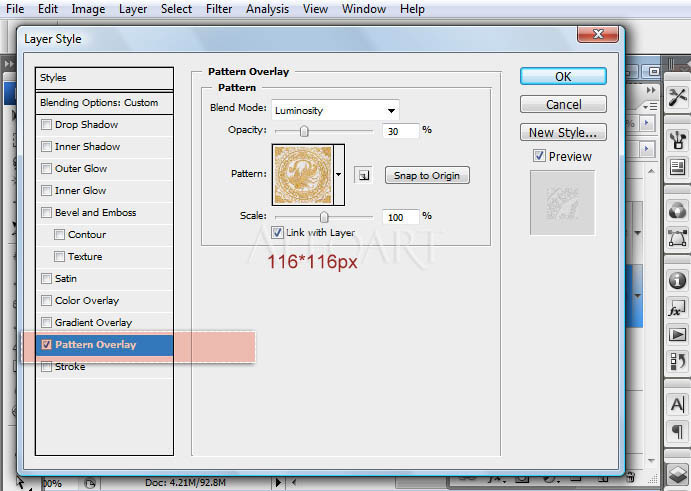Open the Blend Mode Luminosity dropdown
Image resolution: width=691 pixels, height=491 pixels.
334,110
